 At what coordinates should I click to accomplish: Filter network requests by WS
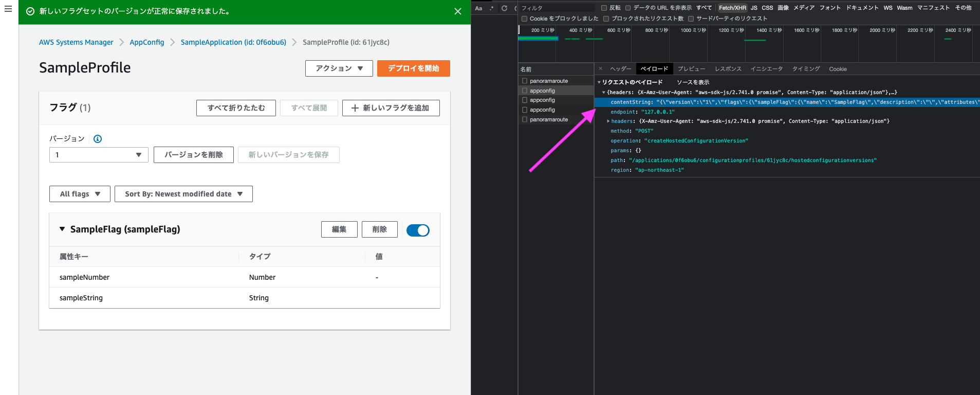coord(888,8)
